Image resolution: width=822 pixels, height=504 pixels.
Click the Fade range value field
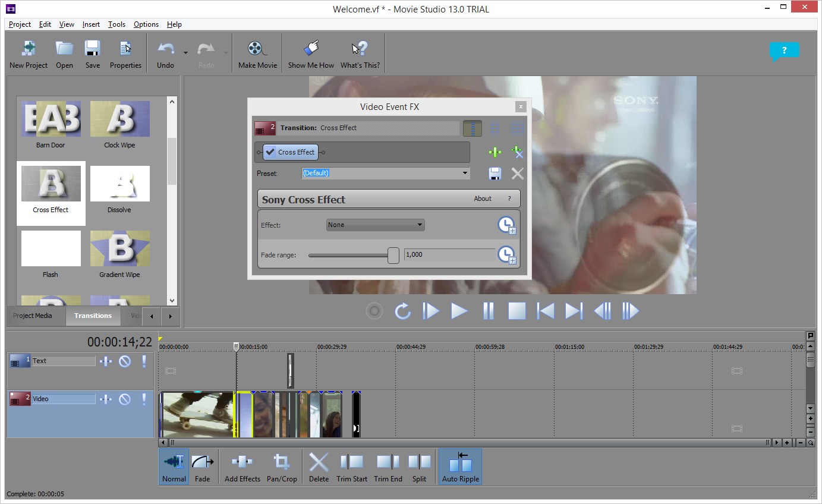[449, 254]
